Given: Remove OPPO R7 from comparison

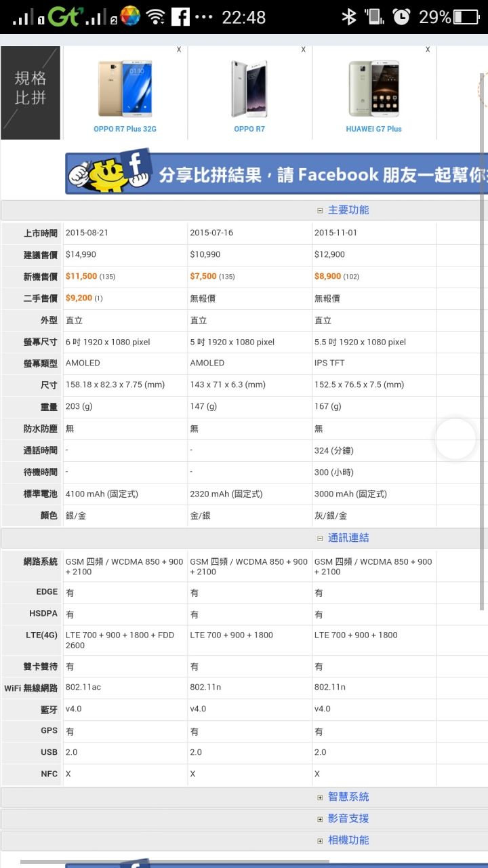Looking at the screenshot, I should point(304,50).
